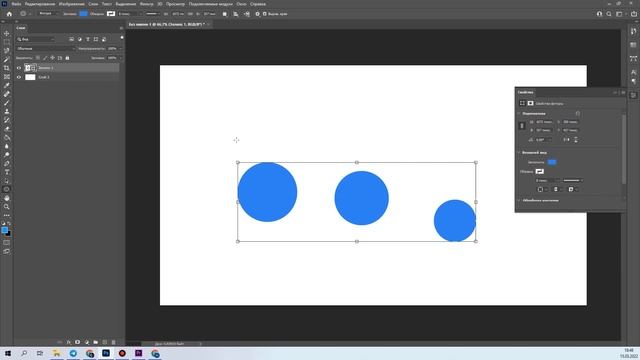Toggle link width and height in Properties

click(x=522, y=126)
